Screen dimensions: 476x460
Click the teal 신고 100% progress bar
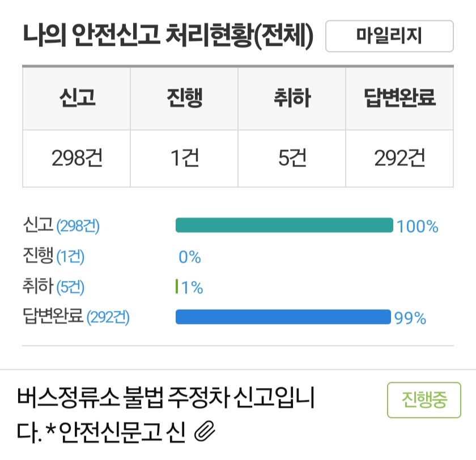(284, 225)
